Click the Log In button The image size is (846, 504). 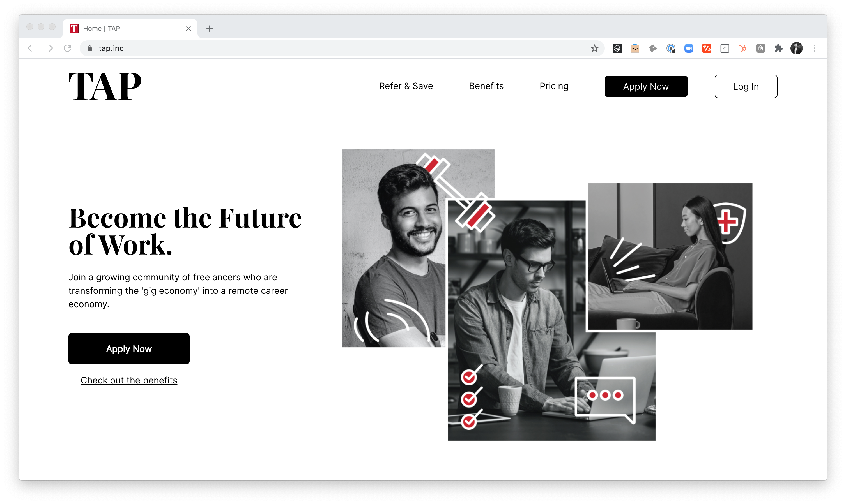(x=746, y=87)
